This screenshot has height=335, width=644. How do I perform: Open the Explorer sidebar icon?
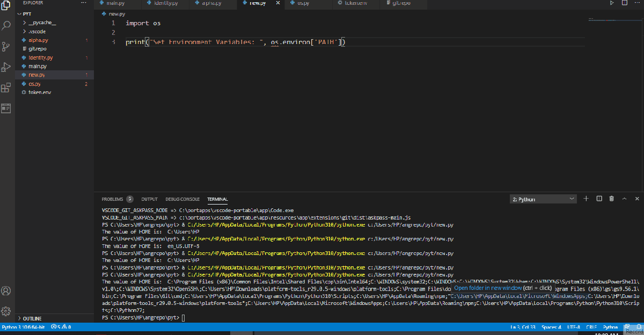click(6, 6)
